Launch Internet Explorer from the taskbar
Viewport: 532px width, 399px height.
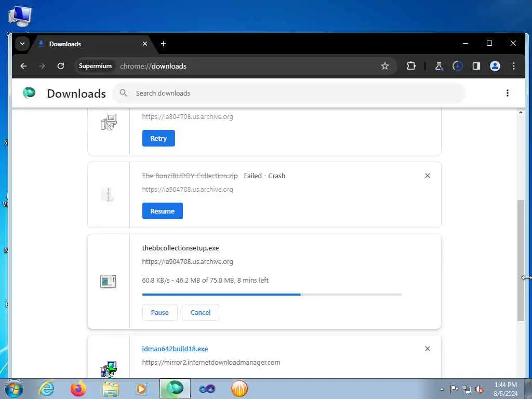coord(46,389)
